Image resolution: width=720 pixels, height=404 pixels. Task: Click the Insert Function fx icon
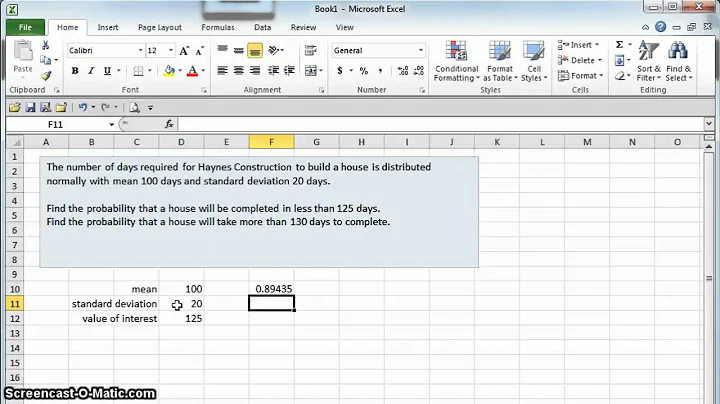coord(169,124)
